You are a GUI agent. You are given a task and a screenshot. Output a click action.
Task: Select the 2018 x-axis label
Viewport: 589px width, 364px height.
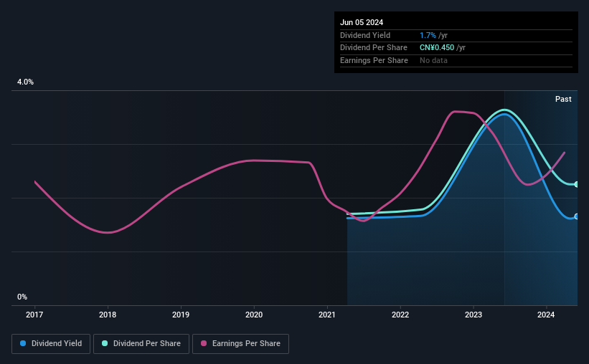point(108,315)
